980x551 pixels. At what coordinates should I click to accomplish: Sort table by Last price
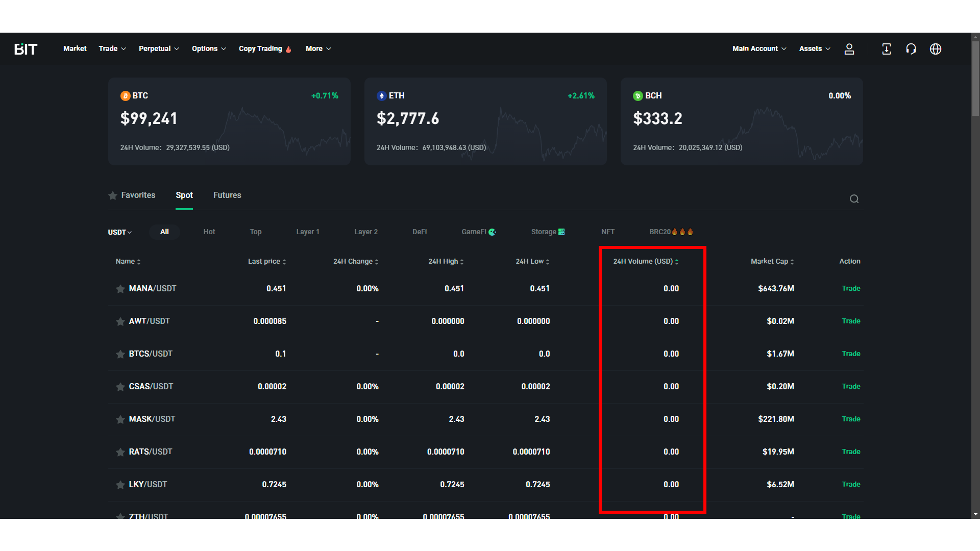point(267,261)
